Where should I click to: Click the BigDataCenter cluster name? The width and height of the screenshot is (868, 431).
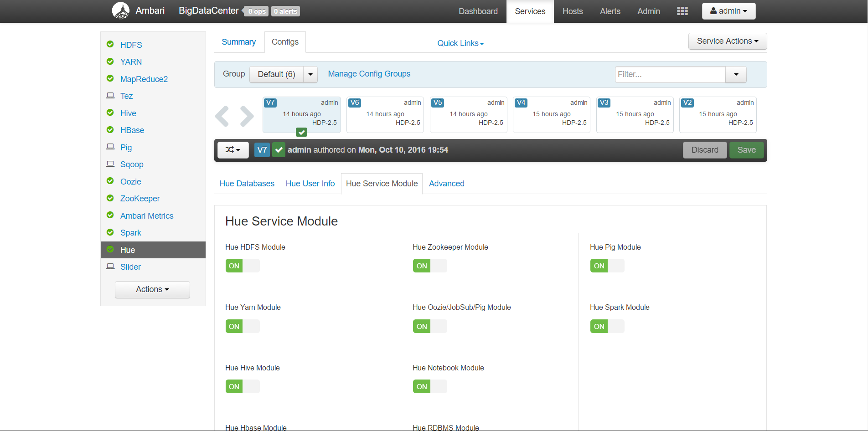pos(209,10)
